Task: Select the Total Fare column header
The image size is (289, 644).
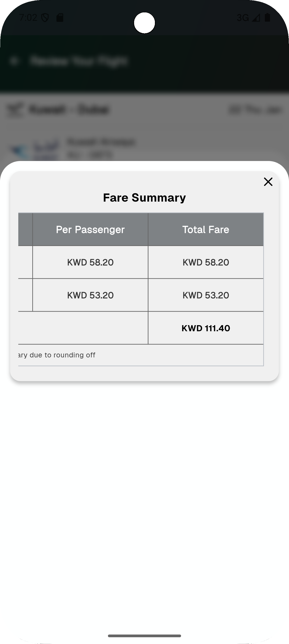Action: pos(206,230)
